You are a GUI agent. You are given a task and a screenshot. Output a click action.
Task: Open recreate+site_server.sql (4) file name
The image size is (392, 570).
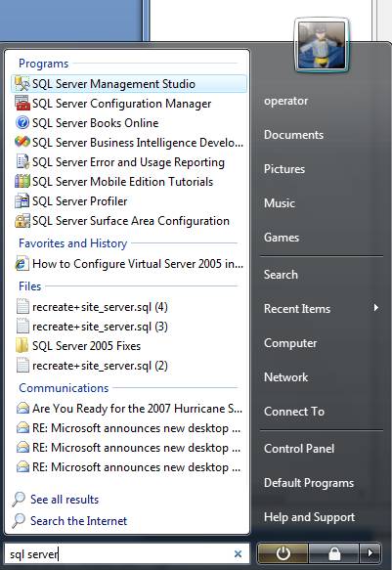[x=100, y=307]
